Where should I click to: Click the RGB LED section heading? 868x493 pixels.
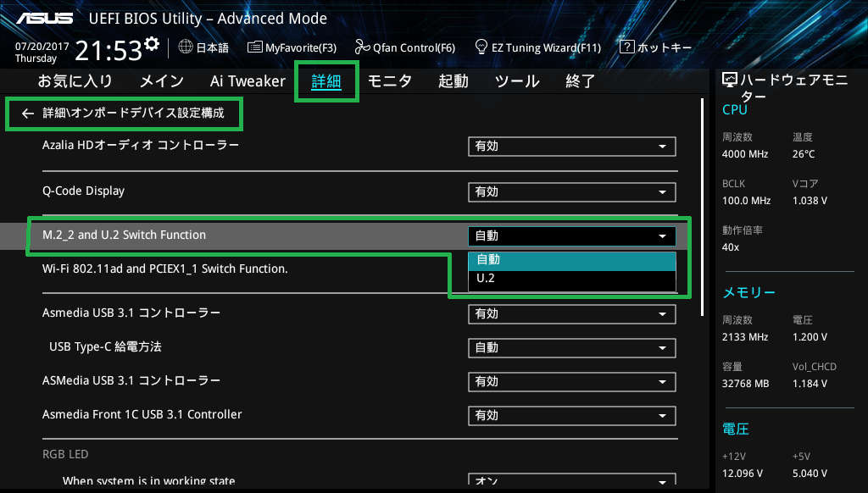point(65,454)
